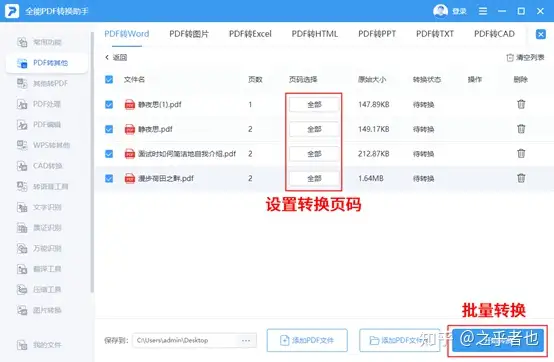Select PDF转其他 in the sidebar
The height and width of the screenshot is (362, 554).
47,63
